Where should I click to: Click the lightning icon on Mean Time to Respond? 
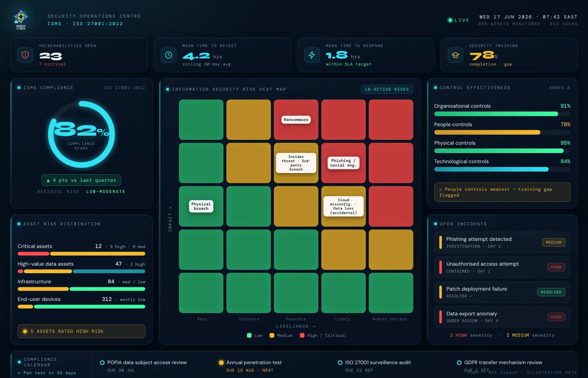(x=312, y=55)
